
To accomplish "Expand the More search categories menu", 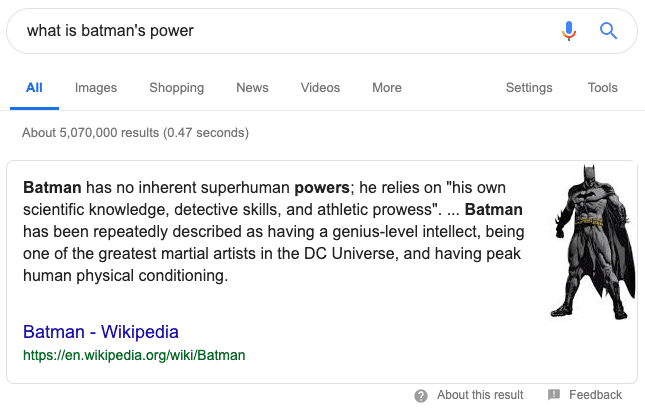I will (x=386, y=88).
